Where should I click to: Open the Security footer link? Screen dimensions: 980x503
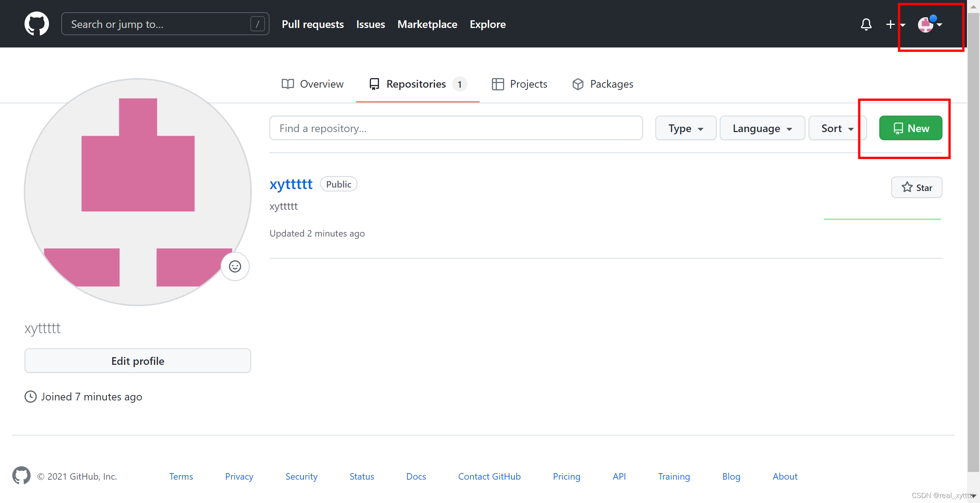tap(301, 476)
